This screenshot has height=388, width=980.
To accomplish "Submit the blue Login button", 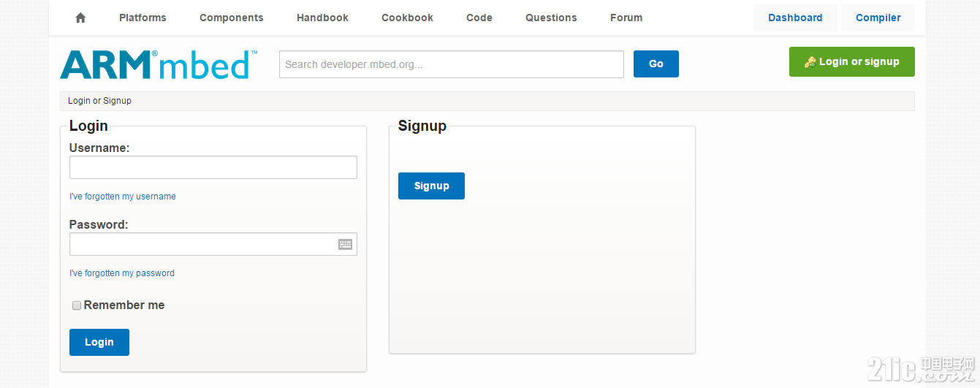I will click(x=99, y=342).
